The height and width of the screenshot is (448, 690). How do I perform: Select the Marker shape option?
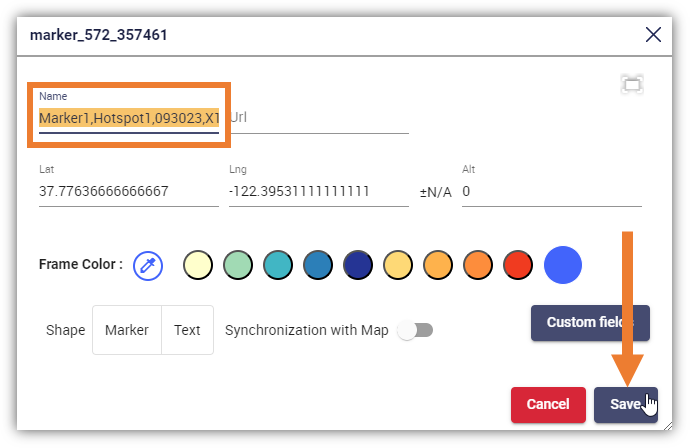(127, 330)
